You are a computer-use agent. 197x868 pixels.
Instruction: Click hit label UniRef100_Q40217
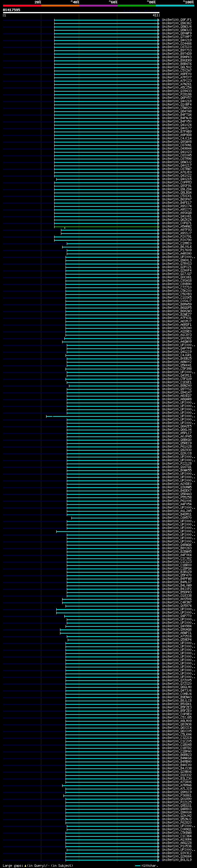point(177,165)
